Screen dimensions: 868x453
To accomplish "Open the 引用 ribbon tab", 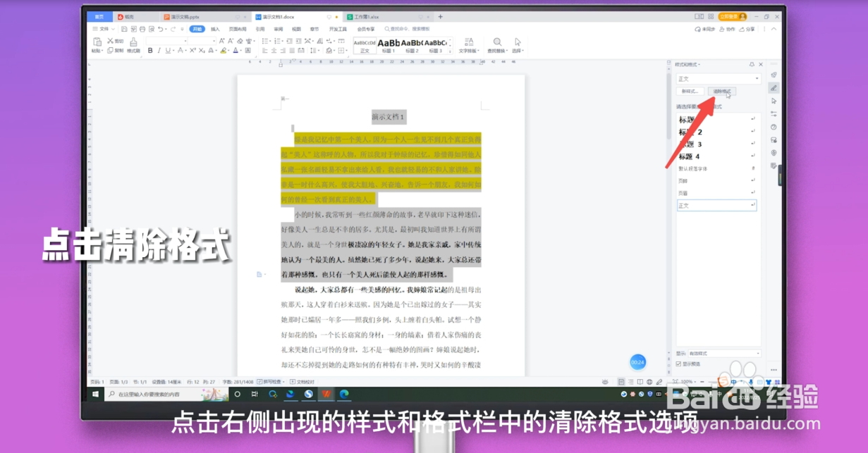I will pos(260,29).
